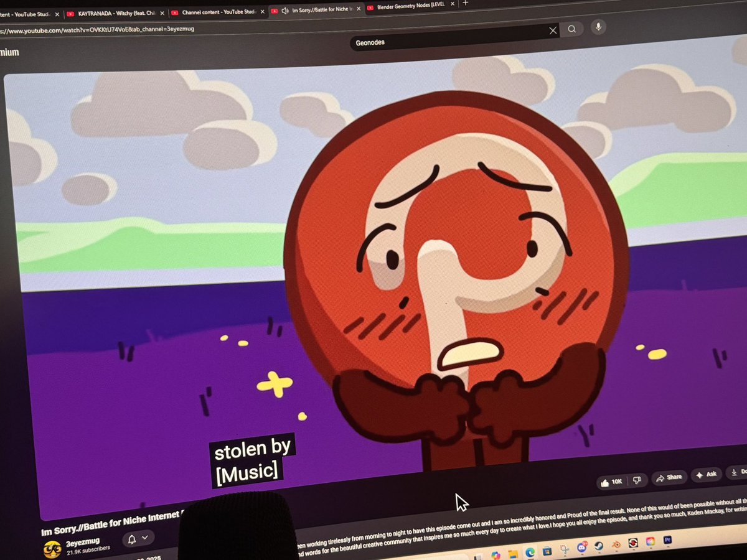Open the red-white circular app in taskbar
The width and height of the screenshot is (747, 560).
(633, 543)
